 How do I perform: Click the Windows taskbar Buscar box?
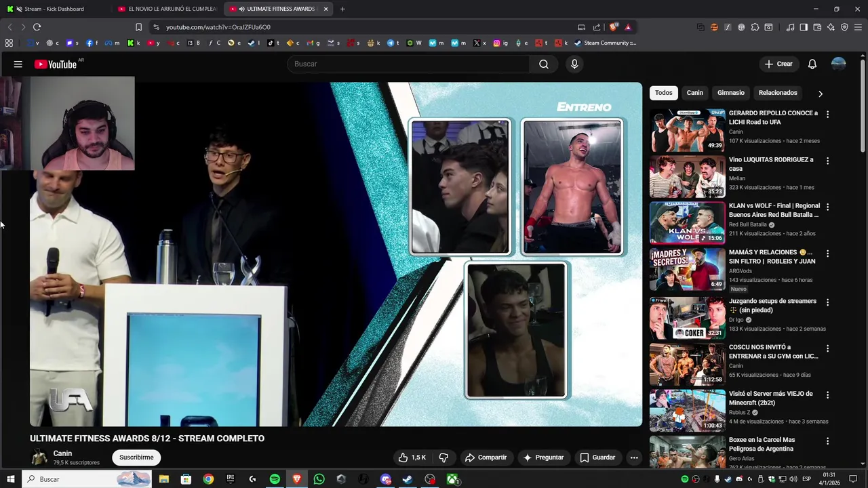coord(87,479)
